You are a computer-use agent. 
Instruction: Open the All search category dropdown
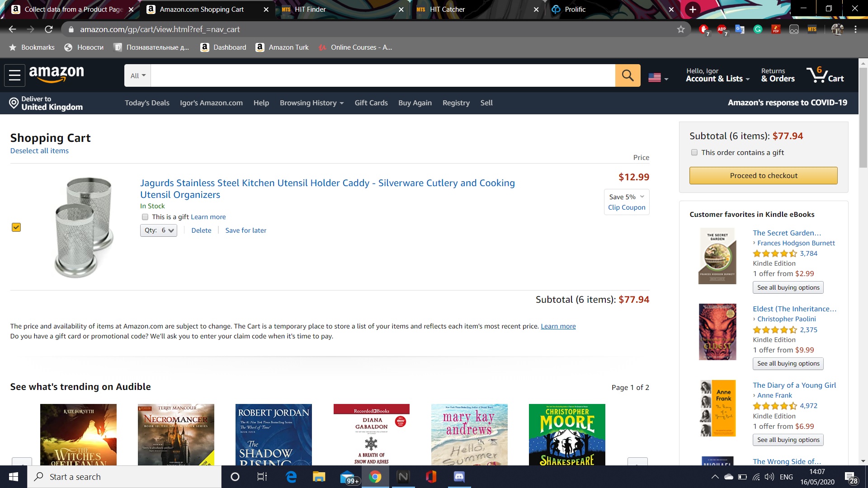(138, 75)
